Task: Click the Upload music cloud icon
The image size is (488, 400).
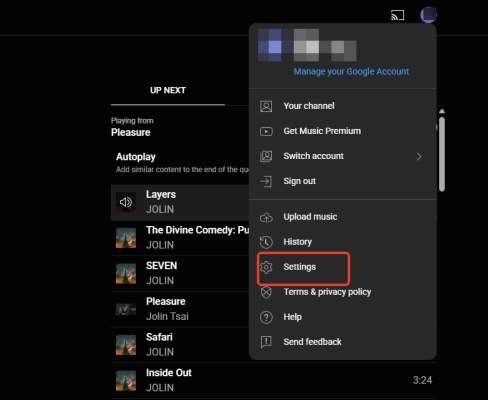Action: [266, 218]
